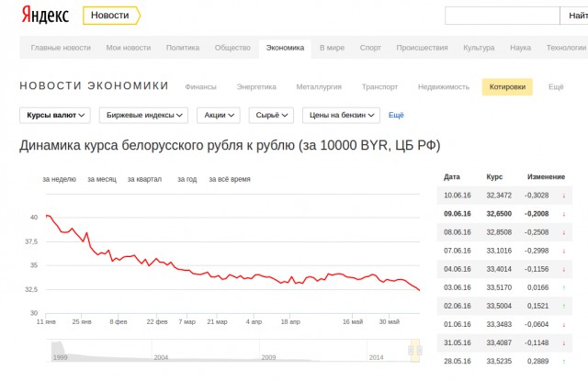588x381 pixels.
Task: Select the 10.06.16 date row
Action: coord(504,196)
